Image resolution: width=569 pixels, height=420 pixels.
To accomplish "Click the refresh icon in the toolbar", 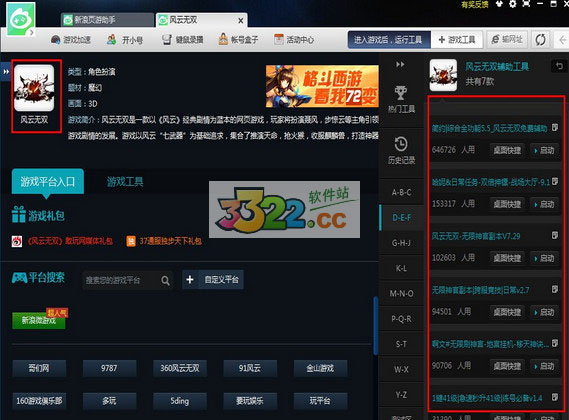I will click(540, 39).
